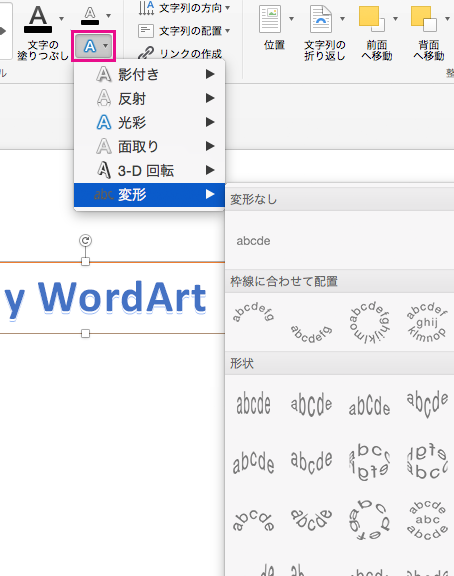Select fourth warp shape in 形状 row one
Image resolution: width=454 pixels, height=576 pixels.
tap(427, 404)
